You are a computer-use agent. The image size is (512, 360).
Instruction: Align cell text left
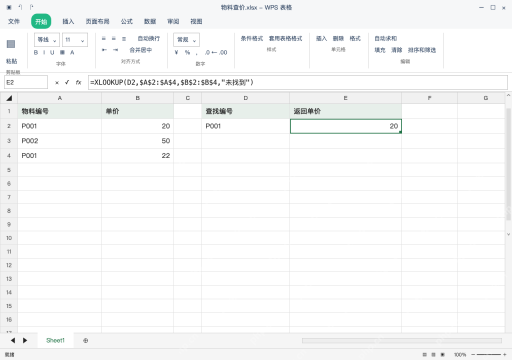[x=104, y=39]
